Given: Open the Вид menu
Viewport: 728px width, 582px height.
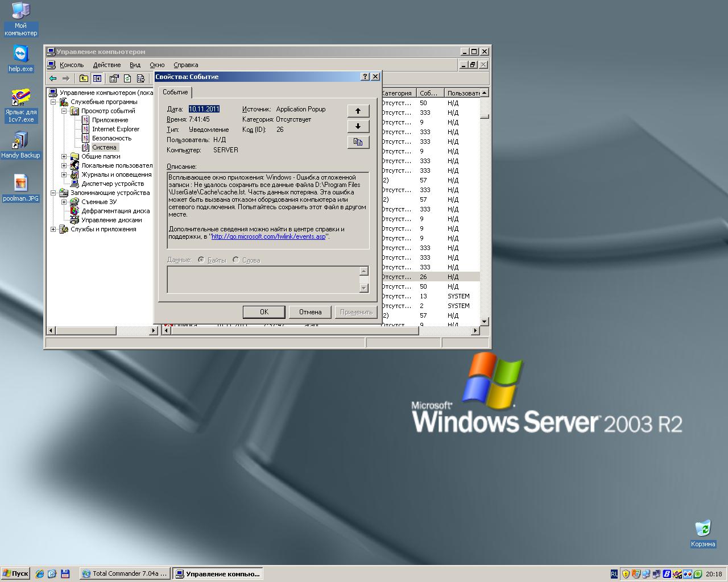Looking at the screenshot, I should coord(135,65).
